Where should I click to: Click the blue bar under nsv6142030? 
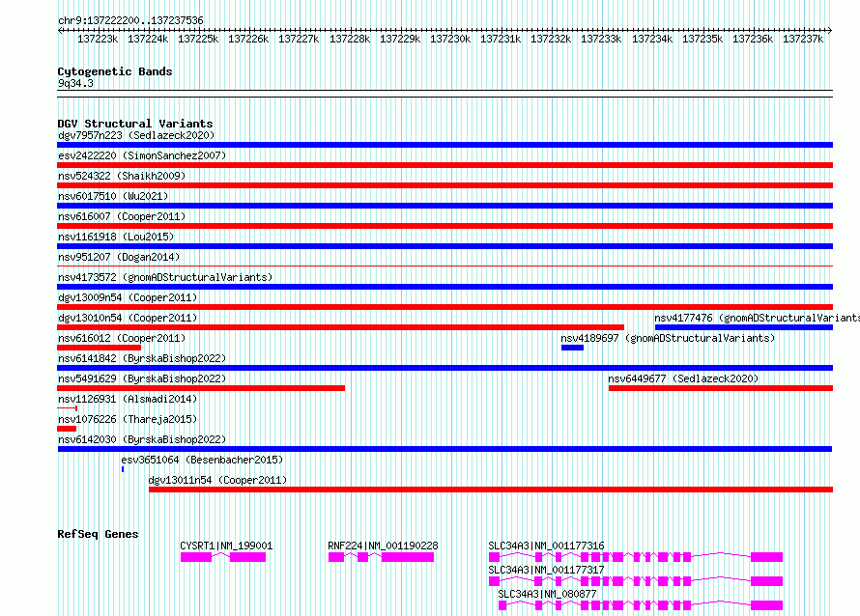[444, 449]
